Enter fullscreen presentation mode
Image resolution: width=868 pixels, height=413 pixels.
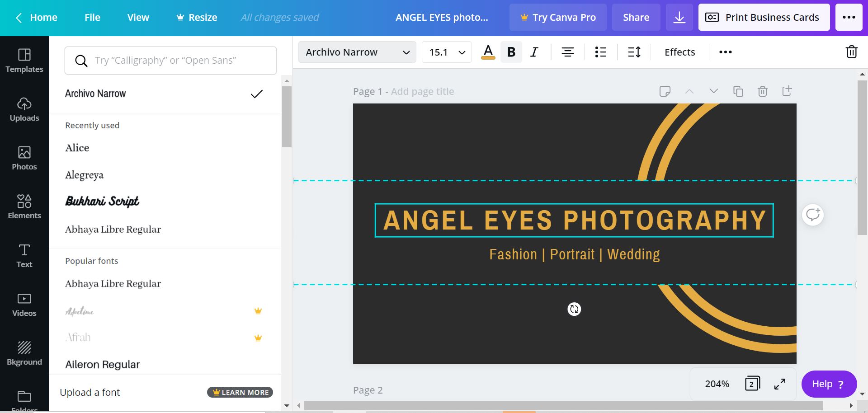point(780,384)
